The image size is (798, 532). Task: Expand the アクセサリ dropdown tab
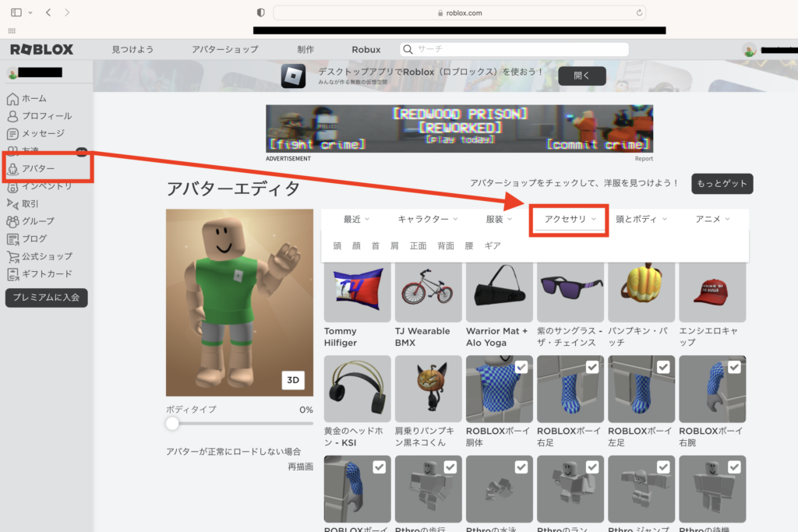coord(570,219)
